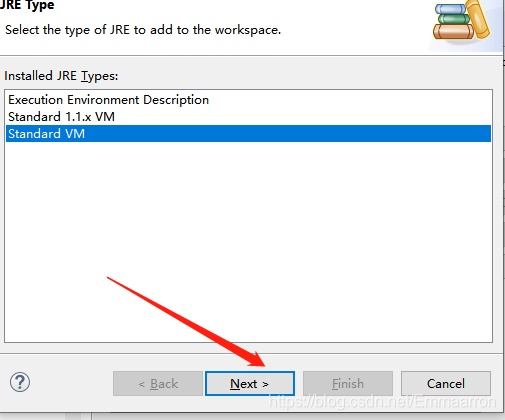Viewport: 505px width, 420px height.
Task: Go to the next wizard page
Action: (x=250, y=383)
